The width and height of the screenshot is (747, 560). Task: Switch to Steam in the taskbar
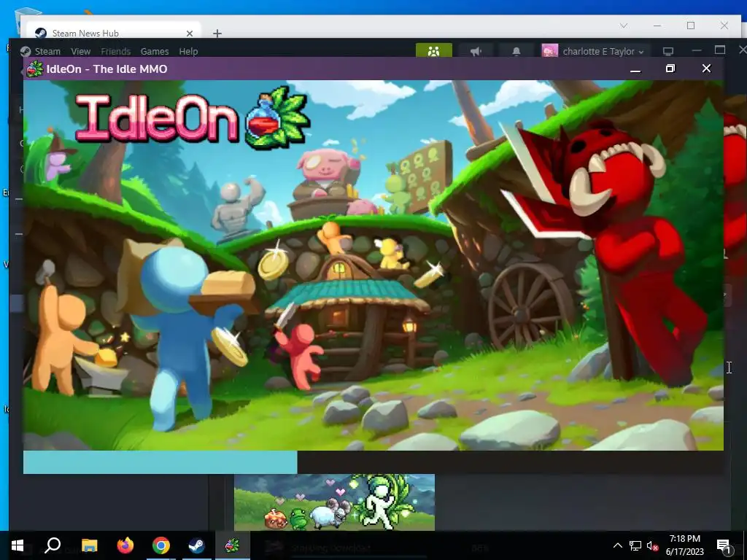[x=196, y=545]
